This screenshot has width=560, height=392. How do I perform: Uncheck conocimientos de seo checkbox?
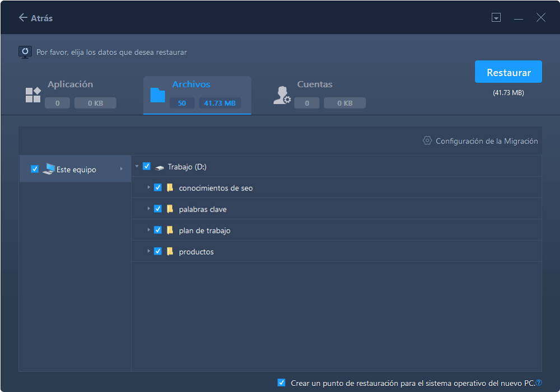click(158, 188)
